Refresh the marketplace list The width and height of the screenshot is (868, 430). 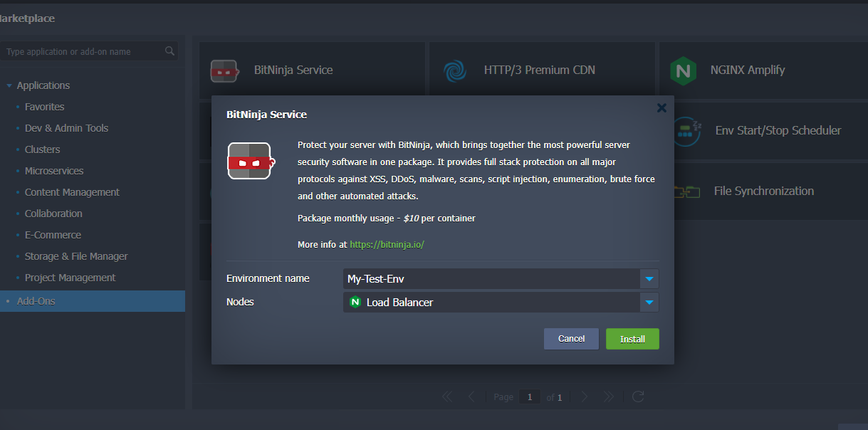638,397
